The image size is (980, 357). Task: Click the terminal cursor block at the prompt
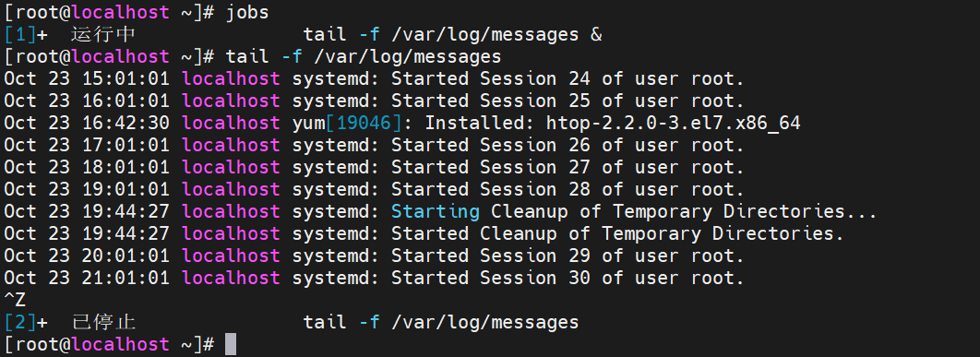pos(231,344)
